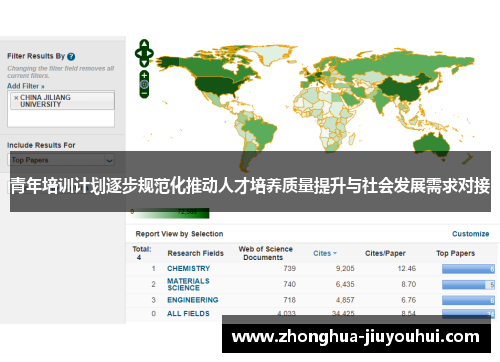Click the Chemistry top papers bar
This screenshot has width=500, height=362.
click(468, 269)
